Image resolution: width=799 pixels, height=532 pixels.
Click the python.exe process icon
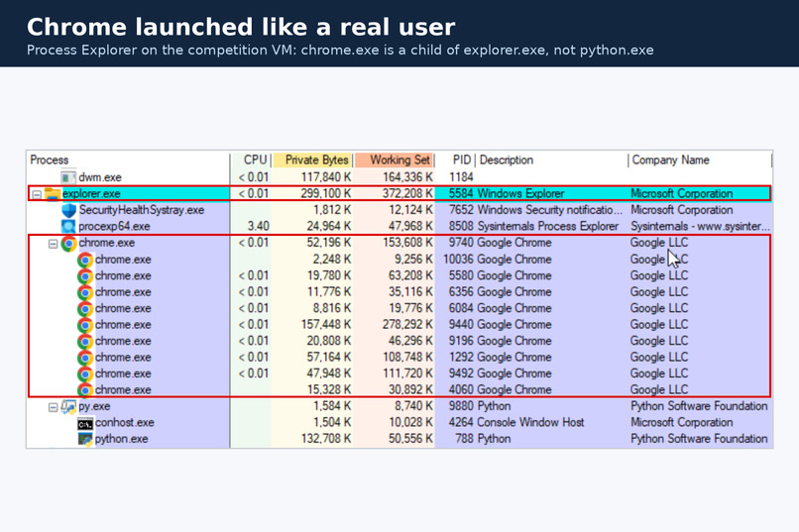(x=85, y=439)
